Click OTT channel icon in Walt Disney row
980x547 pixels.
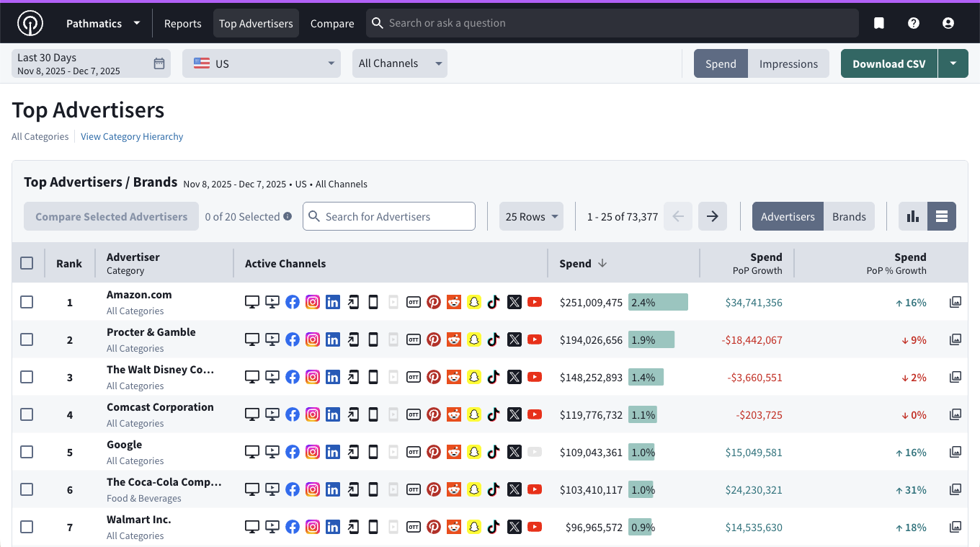414,377
